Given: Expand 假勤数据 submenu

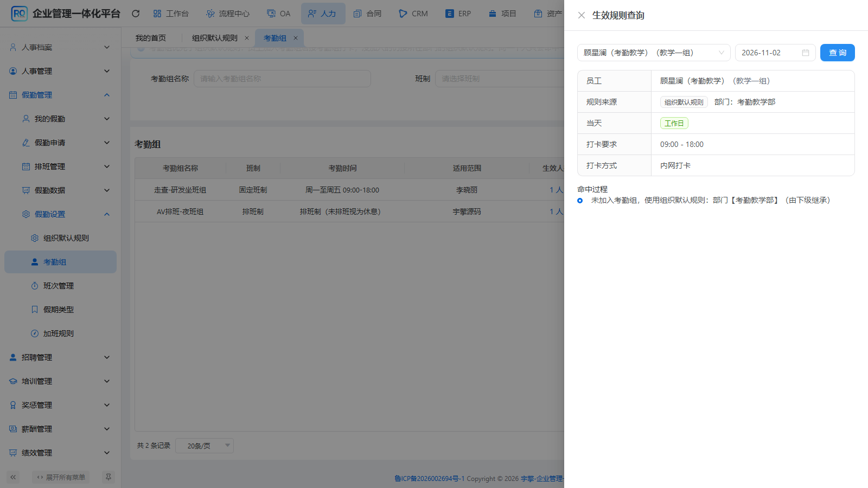Looking at the screenshot, I should 60,190.
